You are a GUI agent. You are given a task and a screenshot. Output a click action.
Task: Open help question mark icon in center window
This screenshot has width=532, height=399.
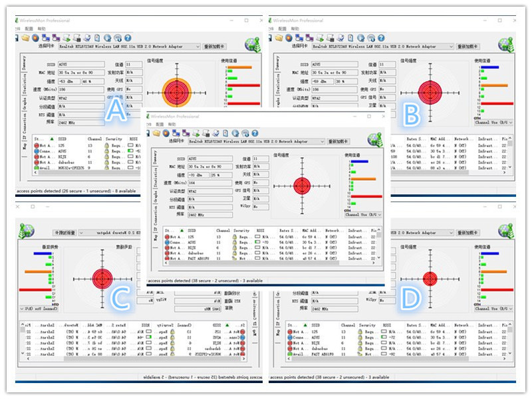tap(255, 134)
